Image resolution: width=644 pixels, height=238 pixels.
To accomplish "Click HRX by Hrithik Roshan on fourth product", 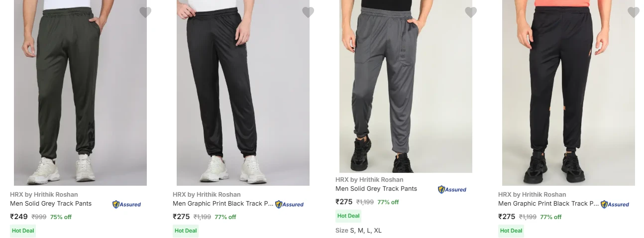I will click(532, 195).
